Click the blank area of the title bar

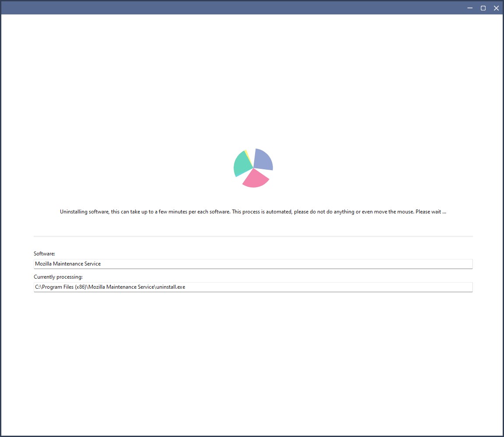(x=231, y=8)
